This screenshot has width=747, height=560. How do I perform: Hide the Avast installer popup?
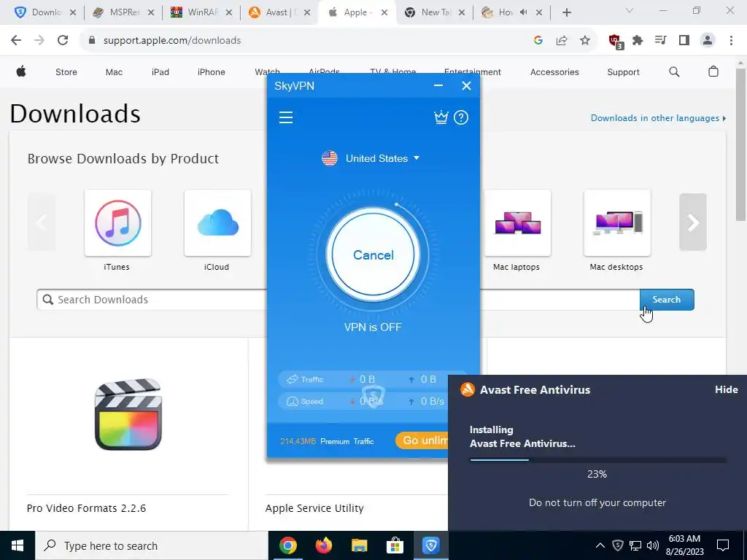click(x=726, y=389)
